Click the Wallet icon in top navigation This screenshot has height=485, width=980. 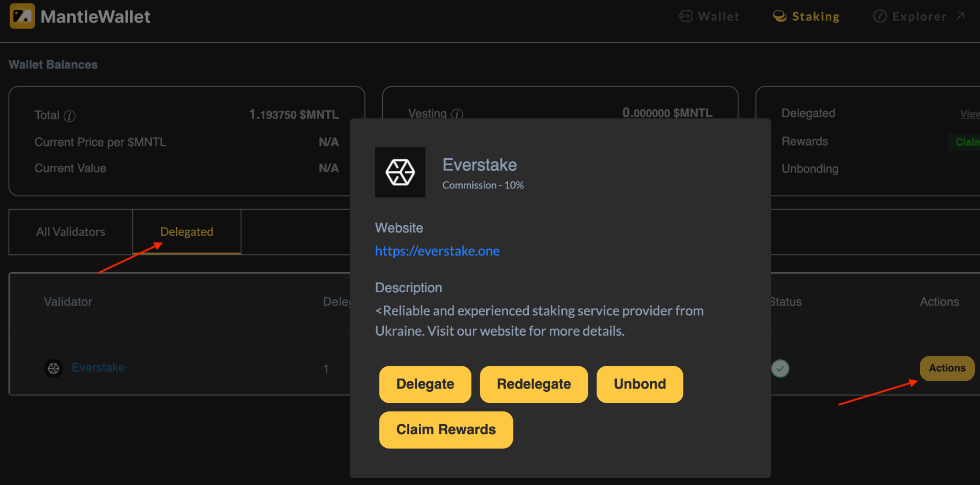point(685,16)
